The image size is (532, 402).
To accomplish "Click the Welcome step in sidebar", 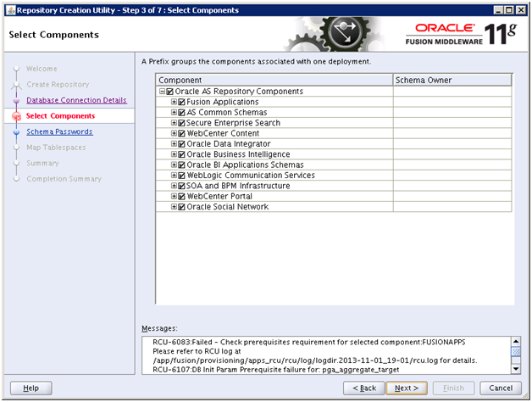I will (x=42, y=69).
